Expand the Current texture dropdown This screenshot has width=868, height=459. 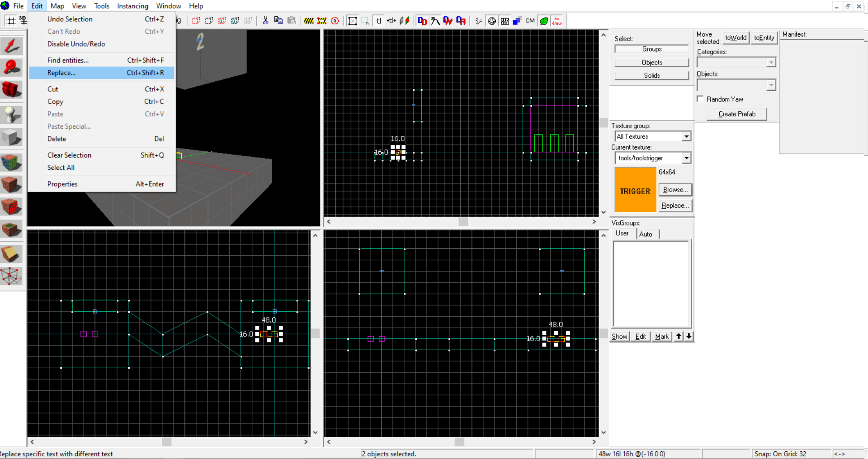(x=686, y=158)
